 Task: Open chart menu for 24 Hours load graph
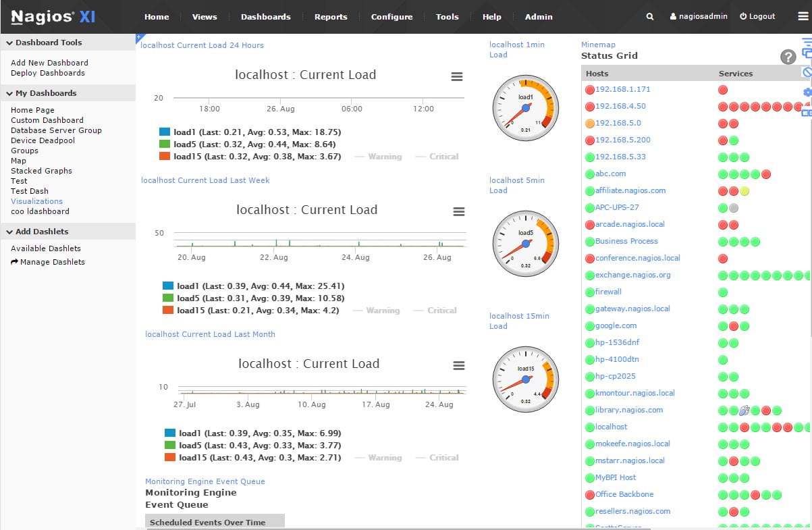coord(457,77)
